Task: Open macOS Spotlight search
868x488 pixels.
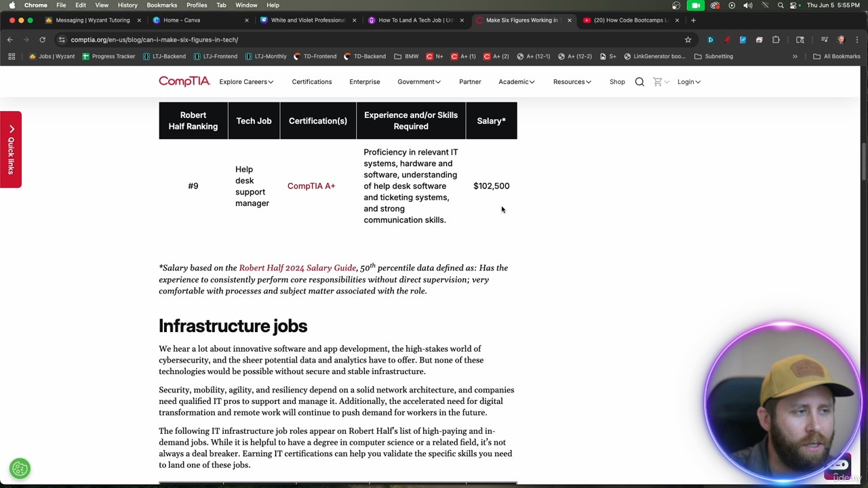Action: 781,5
